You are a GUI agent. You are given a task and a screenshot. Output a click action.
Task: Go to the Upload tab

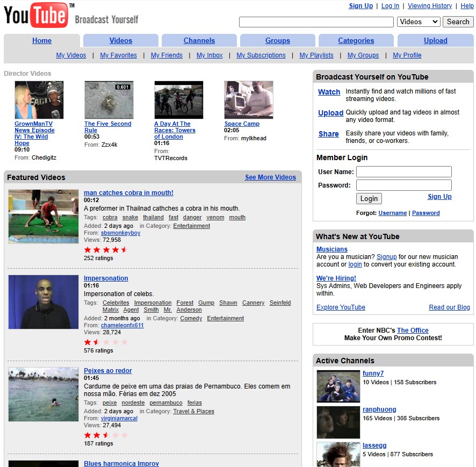pyautogui.click(x=435, y=40)
